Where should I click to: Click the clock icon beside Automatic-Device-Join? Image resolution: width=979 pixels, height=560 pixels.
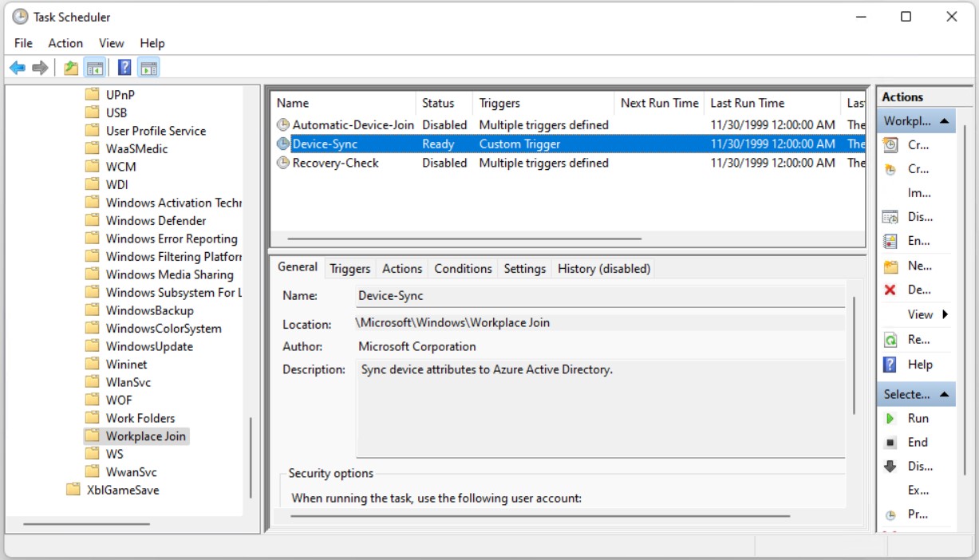[283, 125]
